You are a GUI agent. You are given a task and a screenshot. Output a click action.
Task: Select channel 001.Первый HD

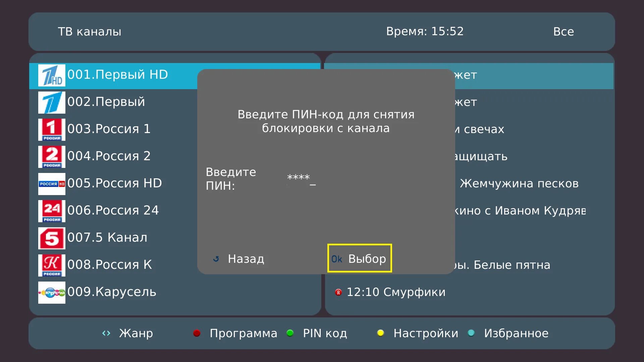point(117,75)
